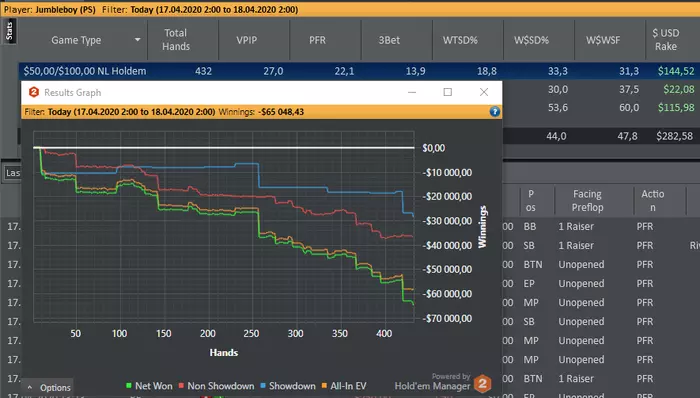
Task: Select the $50,00/$100,00 NL Holdem row
Action: [x=359, y=71]
